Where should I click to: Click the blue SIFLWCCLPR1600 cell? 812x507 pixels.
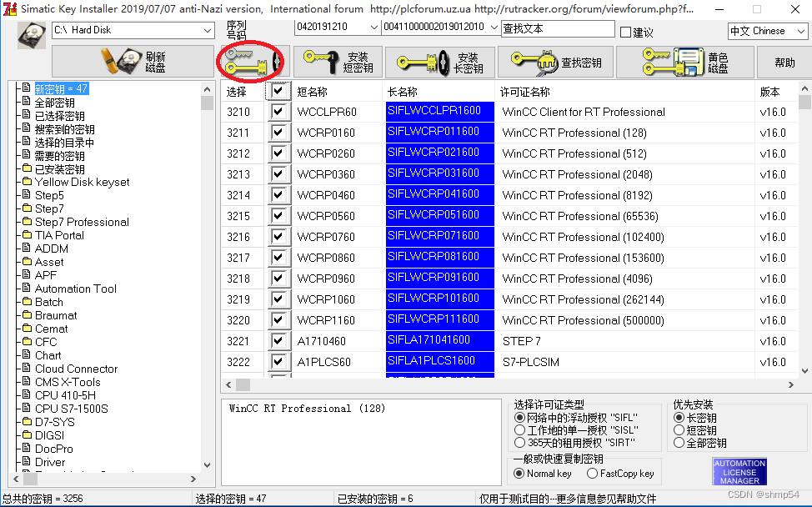pyautogui.click(x=439, y=112)
